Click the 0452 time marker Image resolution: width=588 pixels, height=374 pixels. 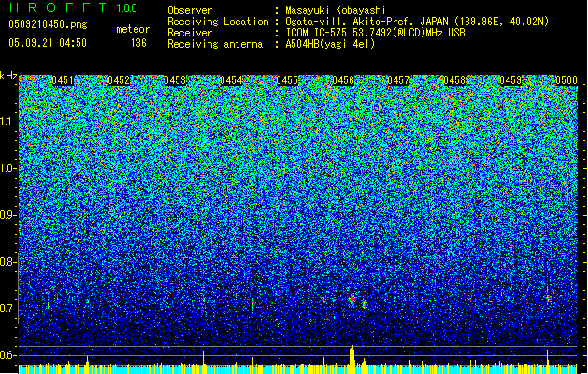pyautogui.click(x=119, y=80)
